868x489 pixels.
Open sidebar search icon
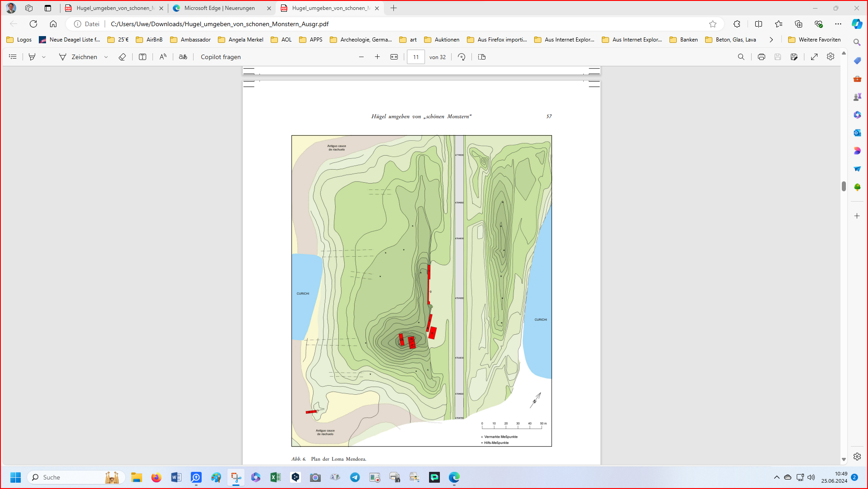pos(857,42)
